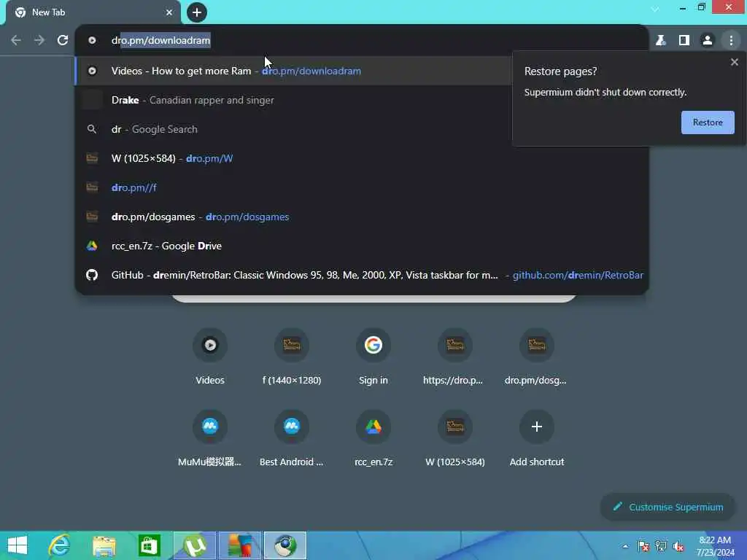747x560 pixels.
Task: Open the https://dro.p... shortcut
Action: (x=455, y=357)
